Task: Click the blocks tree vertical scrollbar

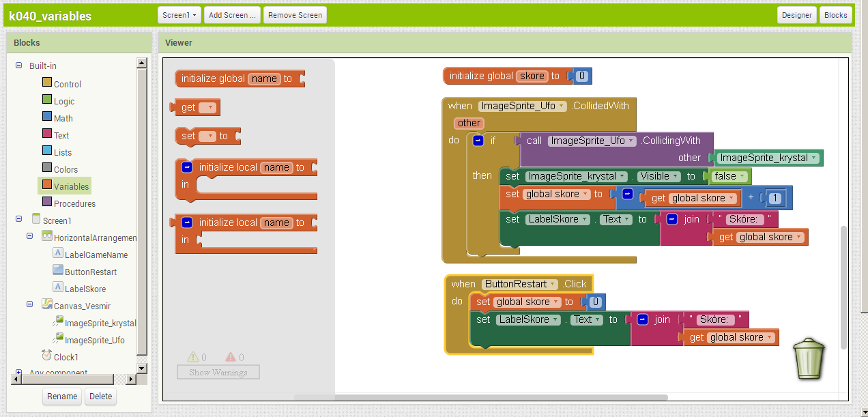Action: tap(142, 212)
